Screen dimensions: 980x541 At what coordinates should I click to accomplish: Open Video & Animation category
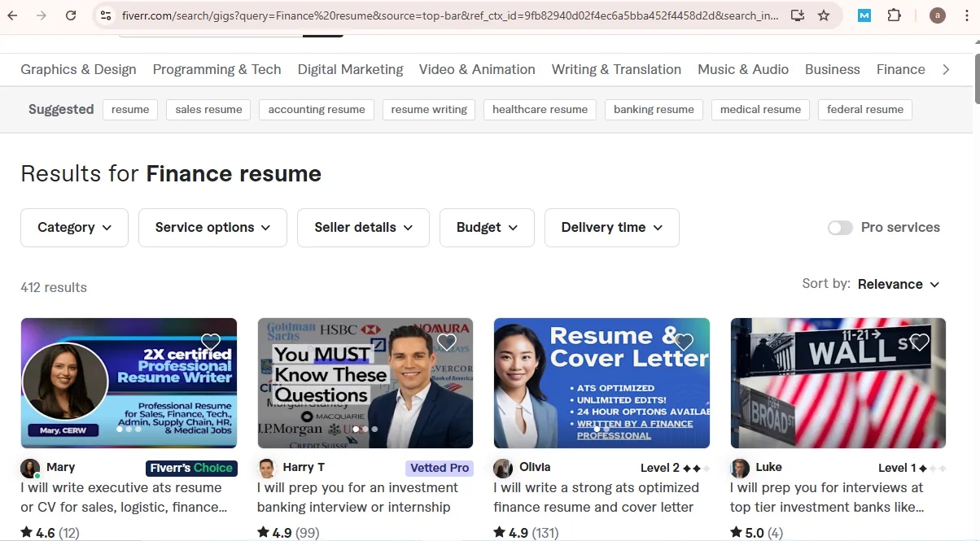pyautogui.click(x=477, y=69)
